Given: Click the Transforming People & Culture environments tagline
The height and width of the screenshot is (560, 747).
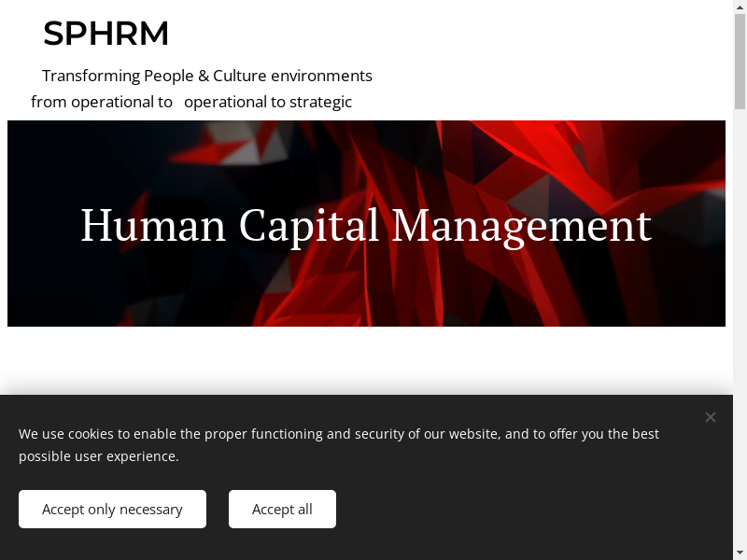Looking at the screenshot, I should coord(206,76).
